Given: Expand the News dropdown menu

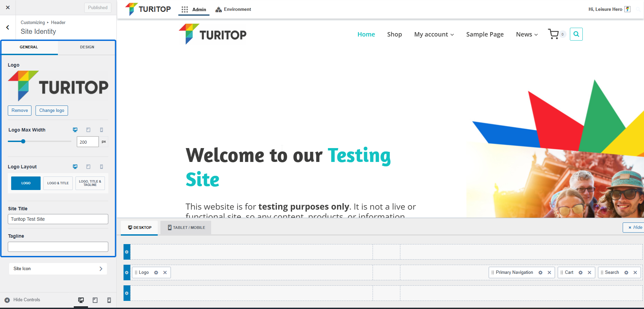Looking at the screenshot, I should coord(527,34).
